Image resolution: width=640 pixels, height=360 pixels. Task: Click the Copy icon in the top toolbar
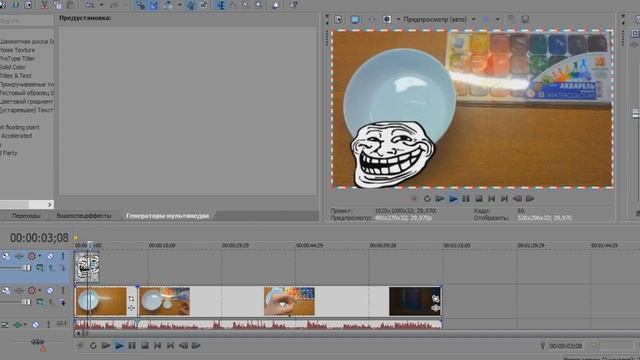click(x=58, y=5)
